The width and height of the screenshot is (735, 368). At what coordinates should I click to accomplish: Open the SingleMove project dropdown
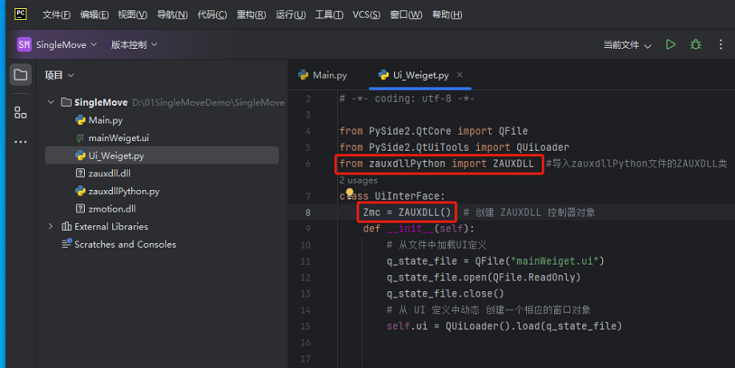coord(57,45)
